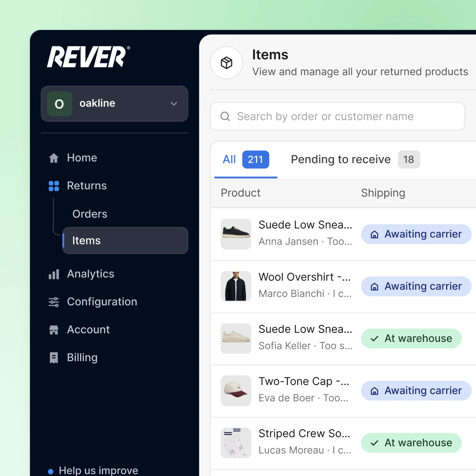
Task: Click the Home house icon
Action: tap(54, 158)
